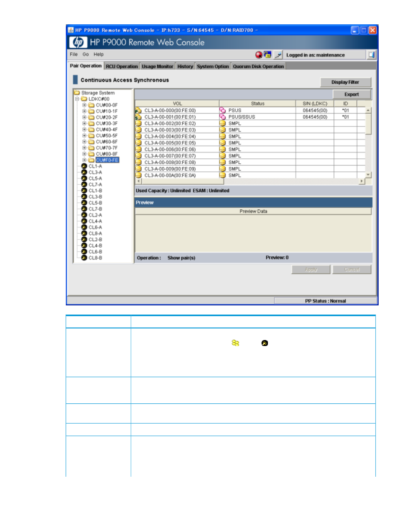Select the CL6-B port in tree

coord(95,252)
